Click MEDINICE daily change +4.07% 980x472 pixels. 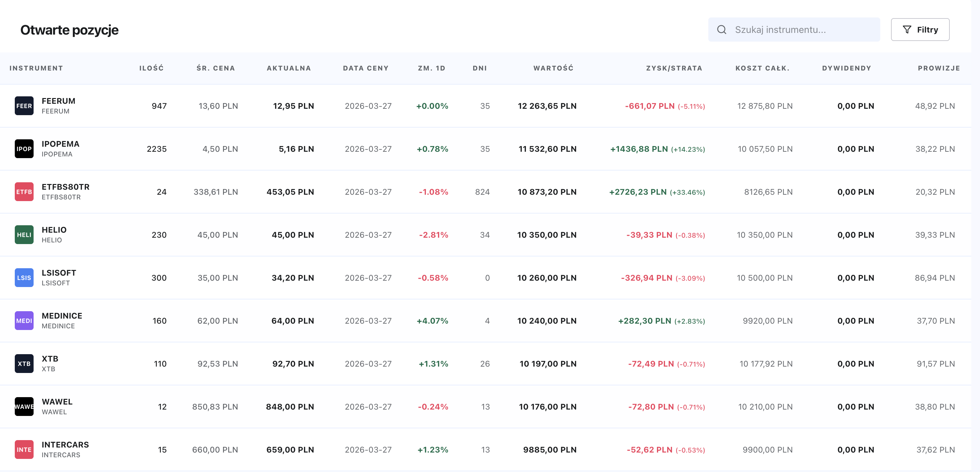click(433, 321)
